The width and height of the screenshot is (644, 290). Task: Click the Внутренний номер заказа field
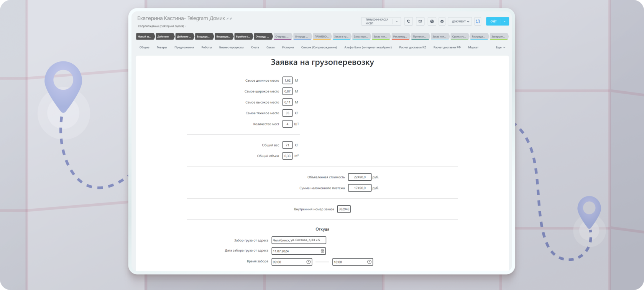click(x=344, y=209)
